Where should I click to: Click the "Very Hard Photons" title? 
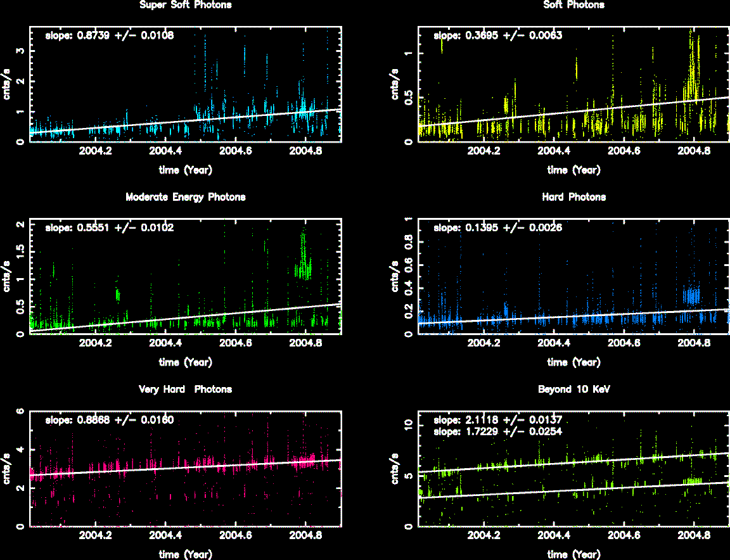(185, 389)
